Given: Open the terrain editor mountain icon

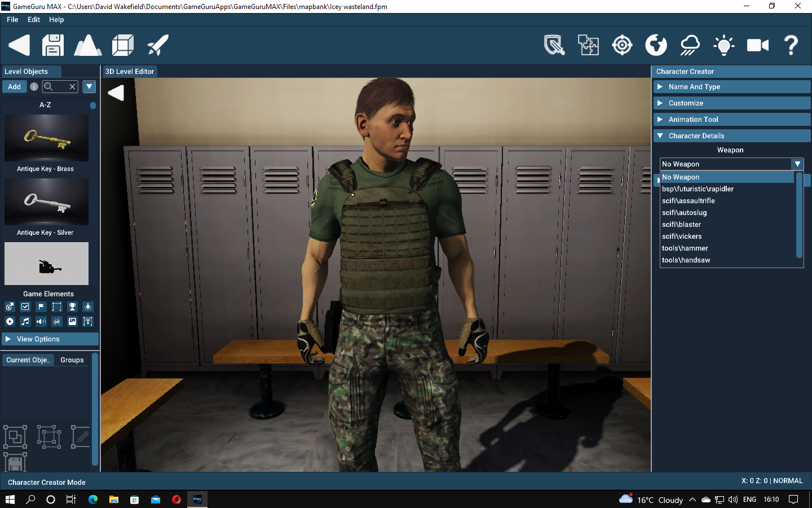Looking at the screenshot, I should (88, 45).
